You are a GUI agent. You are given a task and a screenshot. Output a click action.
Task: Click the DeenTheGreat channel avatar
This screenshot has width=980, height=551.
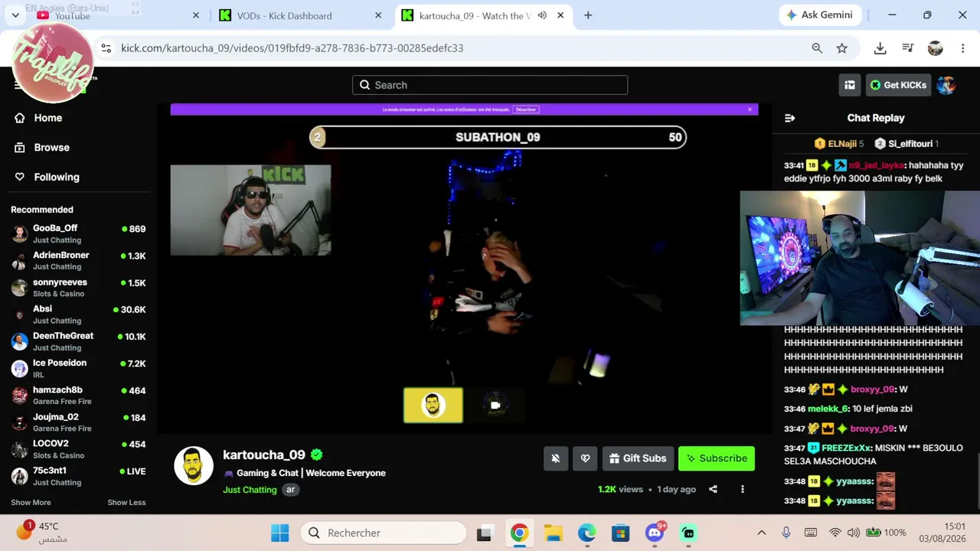[19, 341]
